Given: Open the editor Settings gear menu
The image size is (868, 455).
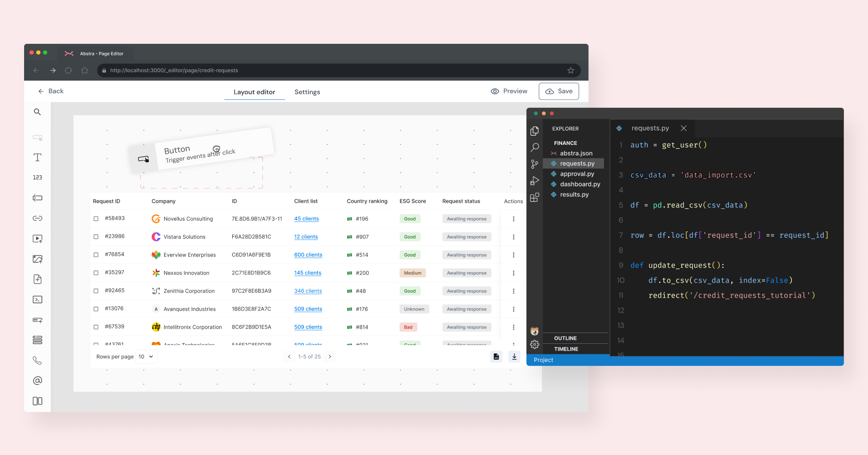Looking at the screenshot, I should [x=535, y=344].
